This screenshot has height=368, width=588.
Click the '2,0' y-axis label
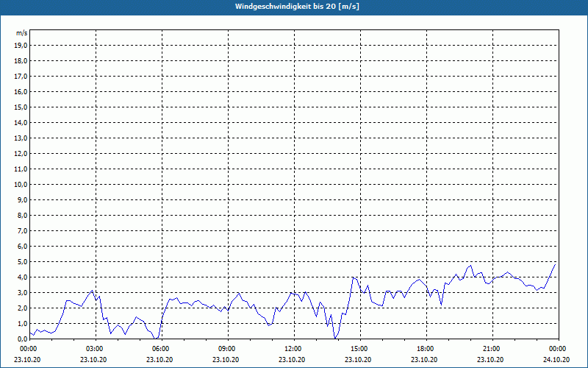point(22,308)
